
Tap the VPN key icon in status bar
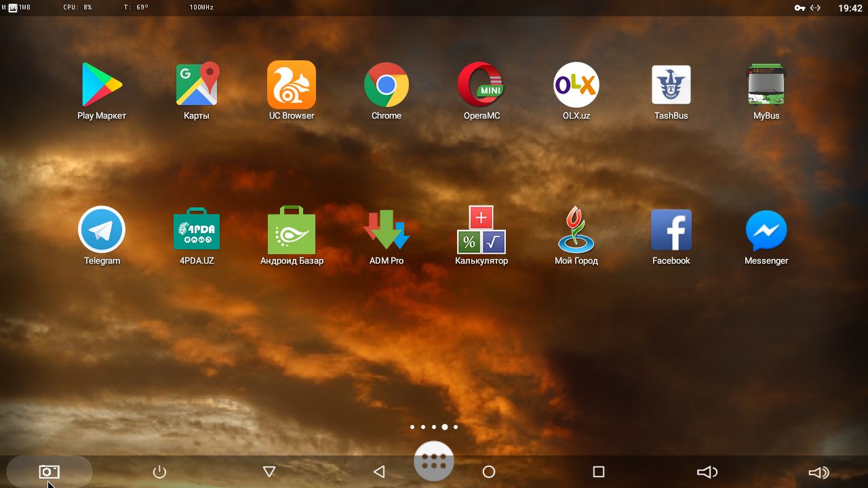point(800,8)
